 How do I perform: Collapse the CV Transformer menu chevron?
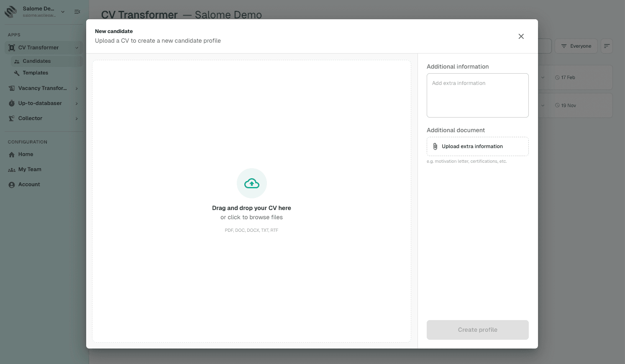pyautogui.click(x=77, y=48)
